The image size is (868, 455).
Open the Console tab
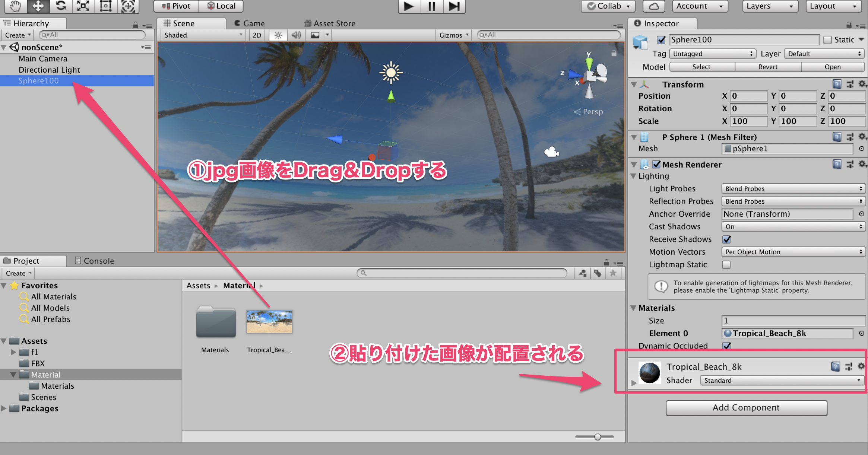coord(94,261)
